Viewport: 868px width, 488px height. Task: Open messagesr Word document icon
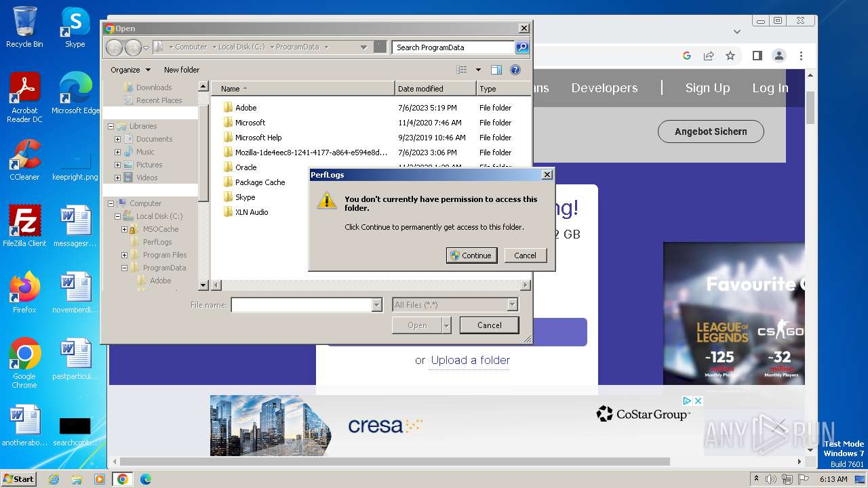click(x=75, y=226)
